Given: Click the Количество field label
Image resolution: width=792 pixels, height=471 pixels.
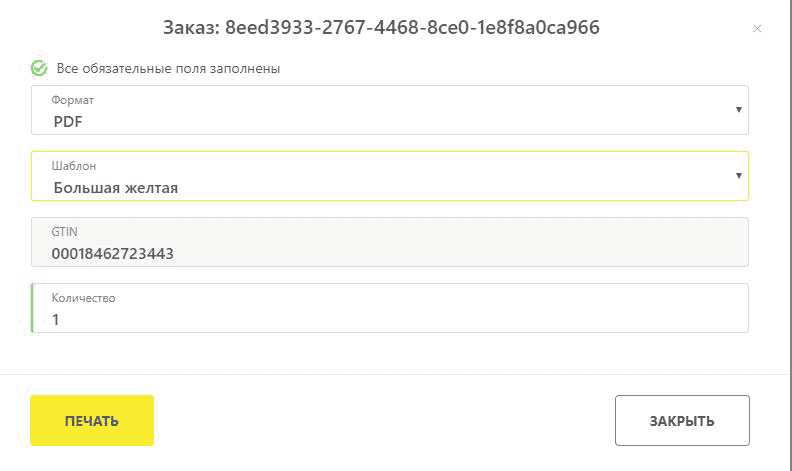Looking at the screenshot, I should coord(84,298).
